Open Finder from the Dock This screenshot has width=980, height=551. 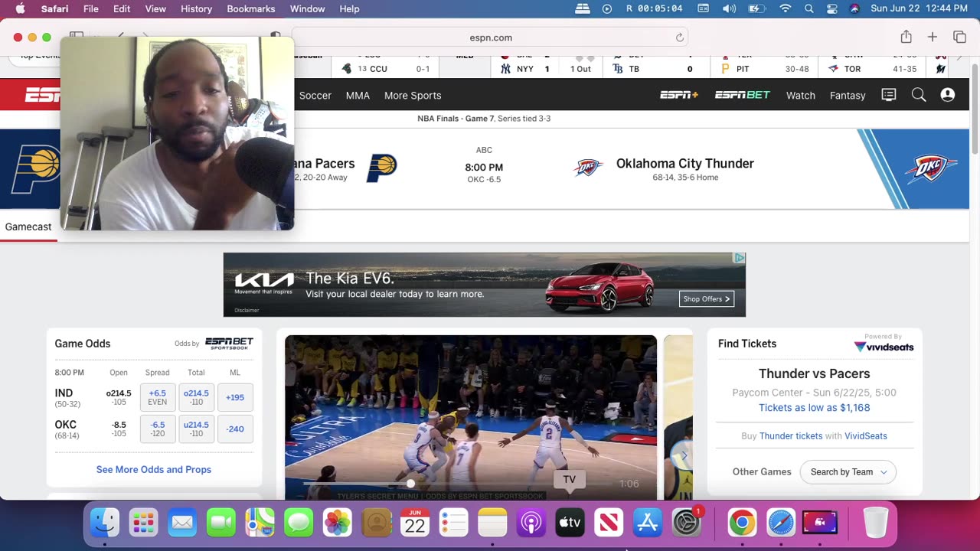tap(105, 523)
